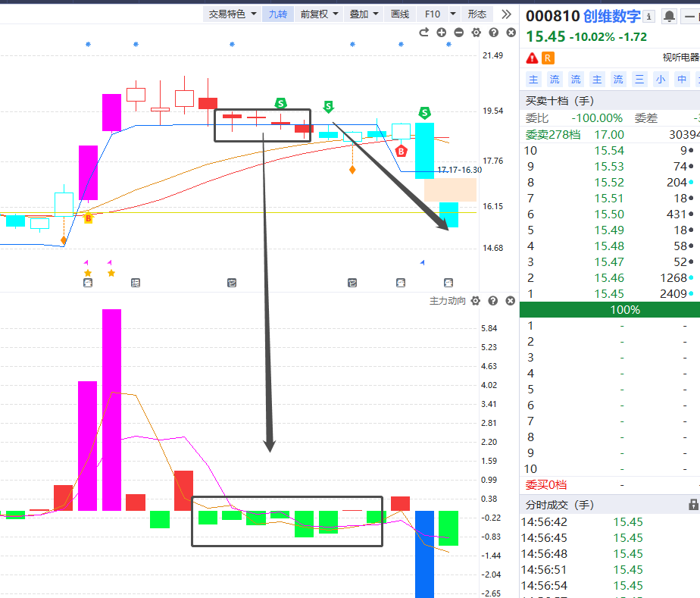Viewport: 700px width, 598px height.
Task: Click the help icon beside 主力动向
Action: [x=493, y=301]
